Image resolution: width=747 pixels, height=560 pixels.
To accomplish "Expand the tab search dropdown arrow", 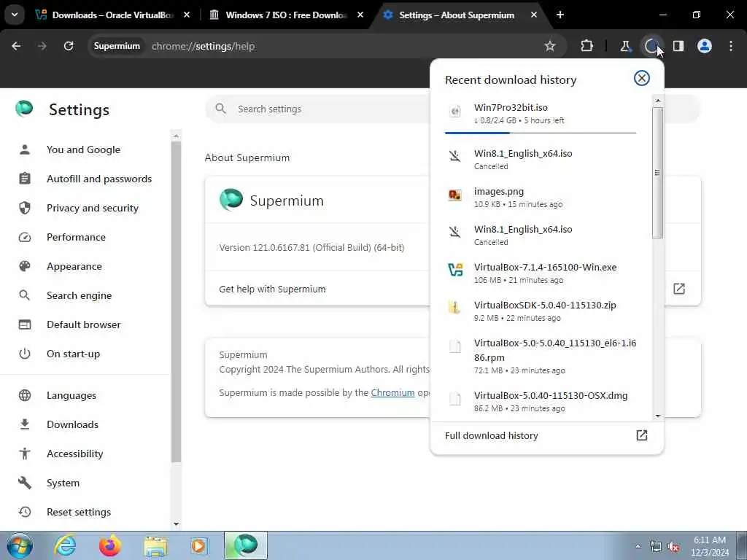I will click(x=15, y=15).
